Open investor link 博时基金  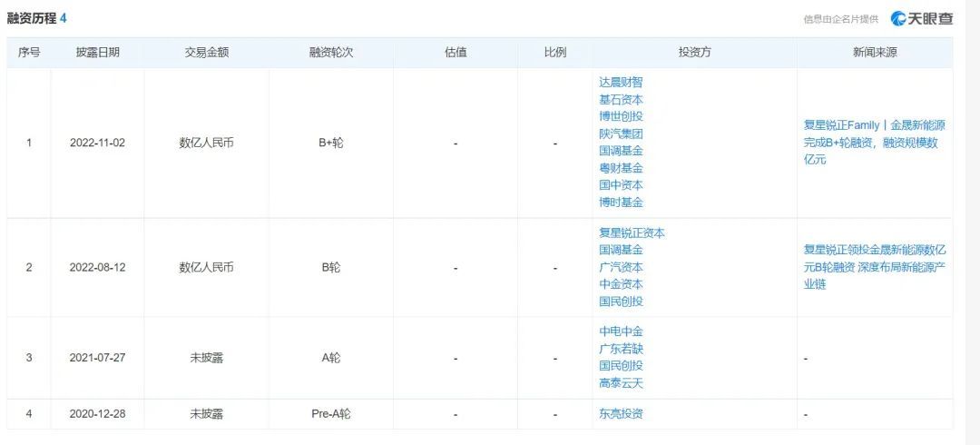point(621,203)
